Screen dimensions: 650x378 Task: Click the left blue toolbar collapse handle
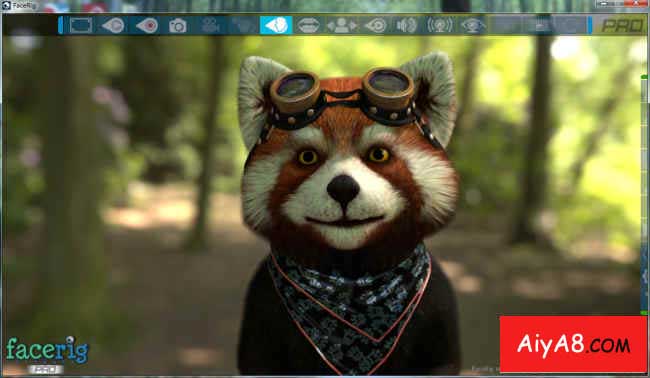(x=61, y=25)
